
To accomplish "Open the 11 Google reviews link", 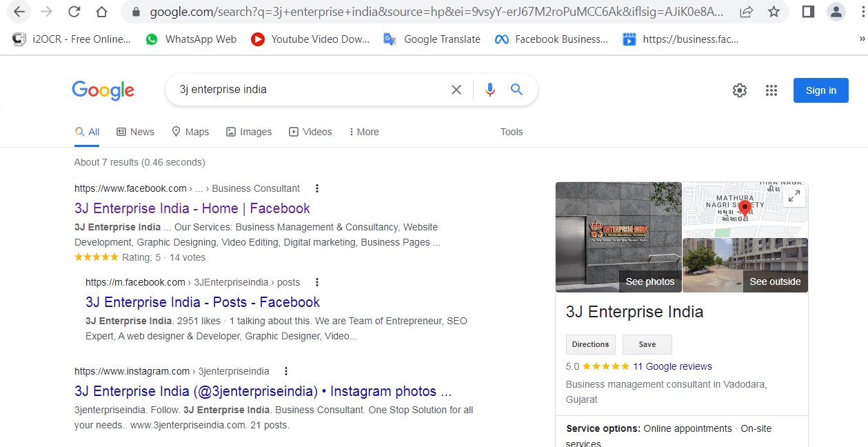I will click(672, 366).
